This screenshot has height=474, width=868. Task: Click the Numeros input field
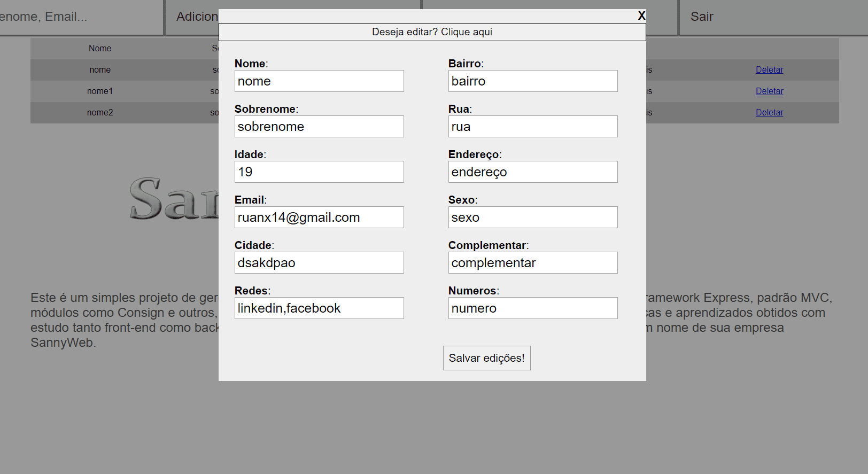point(533,308)
